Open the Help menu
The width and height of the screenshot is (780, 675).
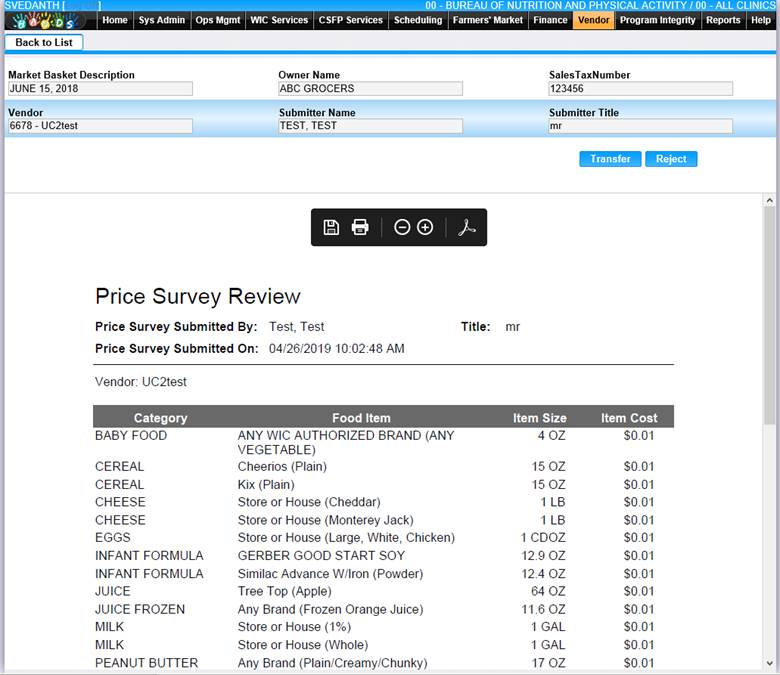[x=761, y=20]
